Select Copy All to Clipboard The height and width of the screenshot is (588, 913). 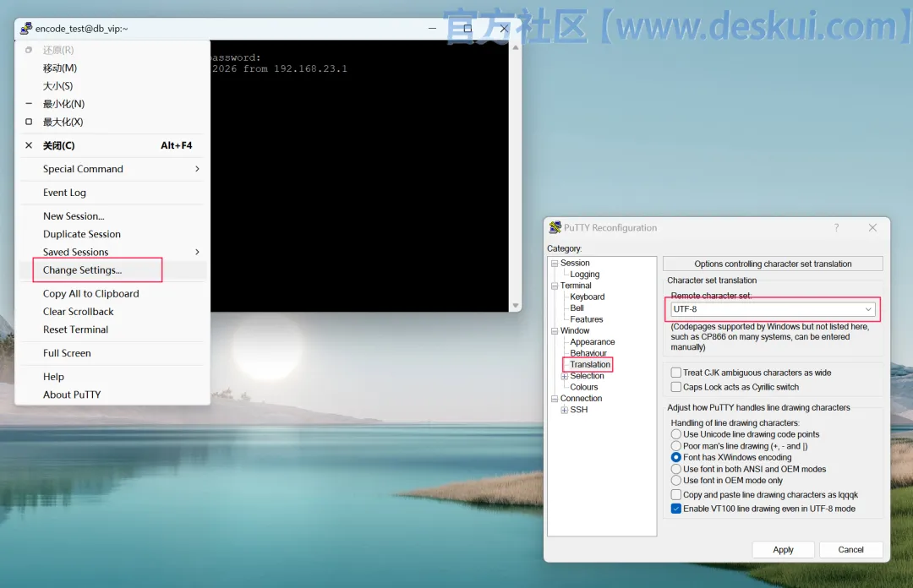(113, 293)
